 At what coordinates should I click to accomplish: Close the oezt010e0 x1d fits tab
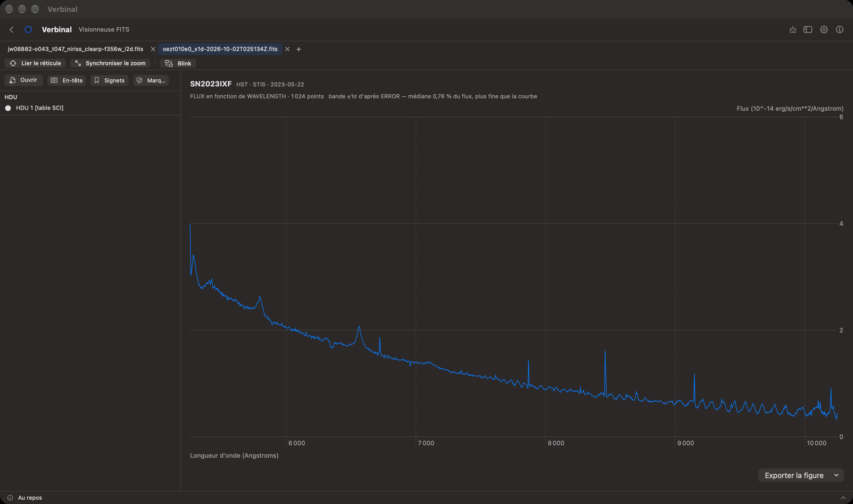[x=287, y=49]
